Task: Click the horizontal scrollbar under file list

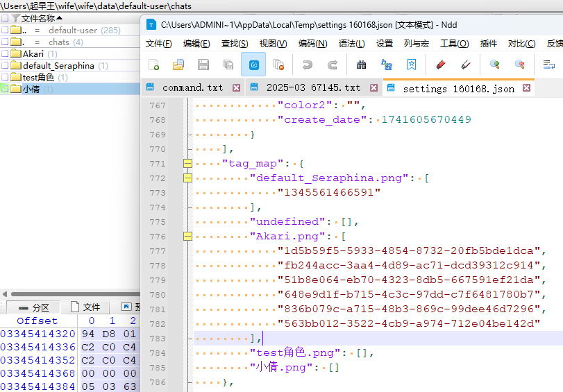Action: (76, 294)
